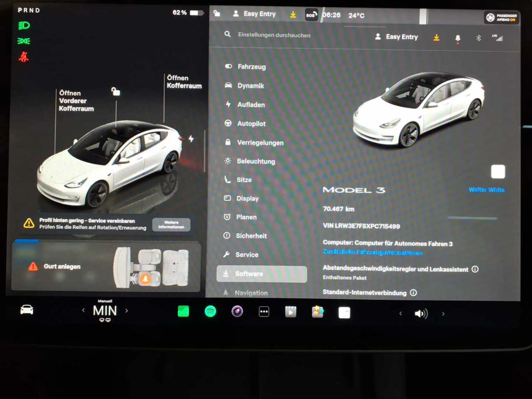The image size is (532, 399).
Task: Tap the 70.467 km odometer reading
Action: coord(338,209)
